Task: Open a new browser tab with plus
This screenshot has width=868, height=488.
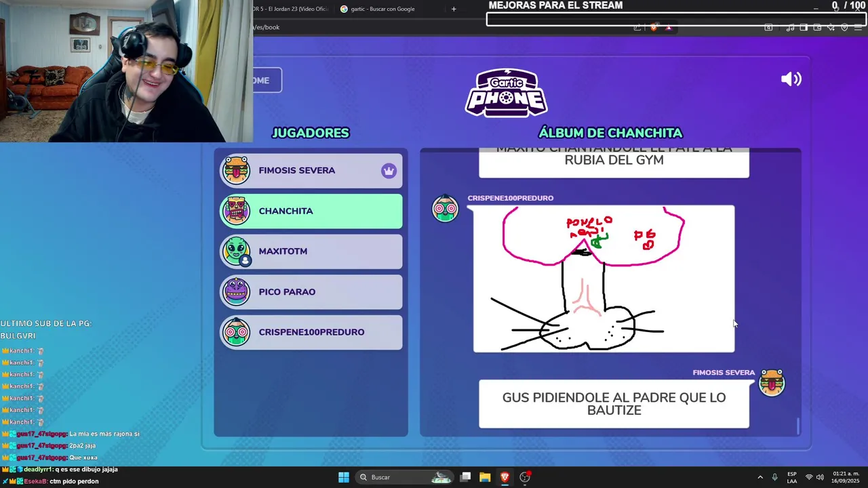Action: coord(454,9)
